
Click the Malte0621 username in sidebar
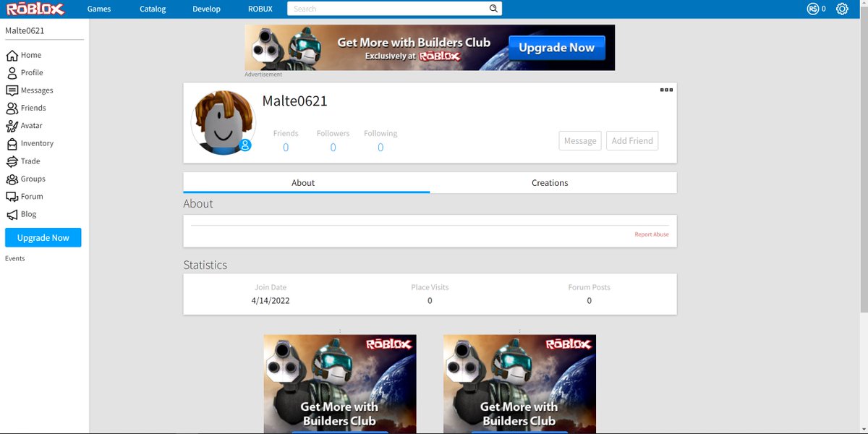pyautogui.click(x=25, y=30)
